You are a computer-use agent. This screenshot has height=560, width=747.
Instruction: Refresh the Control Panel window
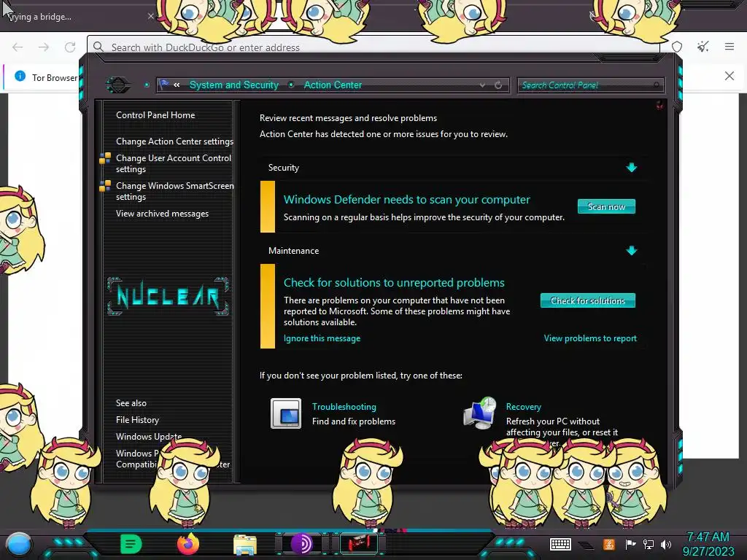click(498, 85)
